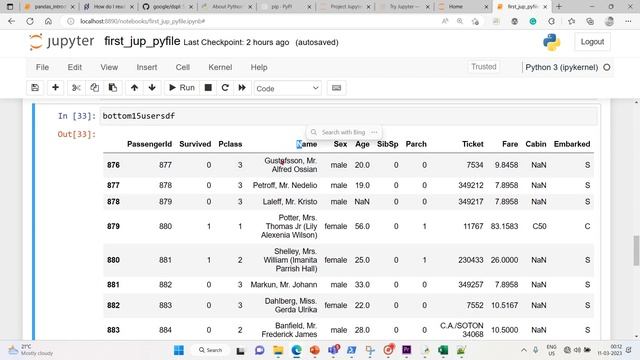Restart kernel and run all cells icon

click(x=242, y=88)
